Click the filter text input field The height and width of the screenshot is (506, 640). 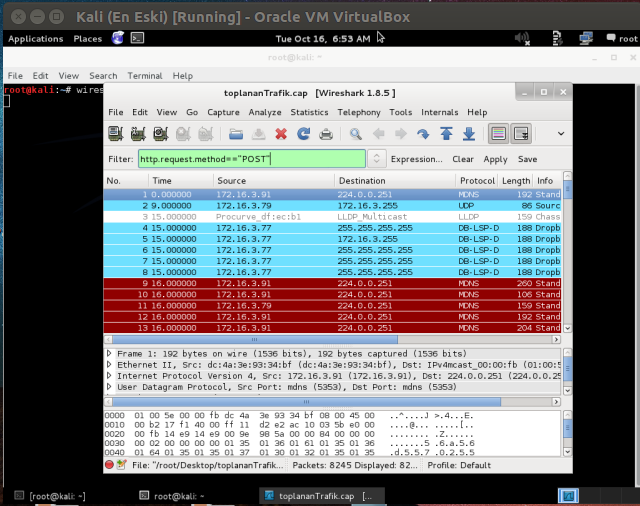251,159
